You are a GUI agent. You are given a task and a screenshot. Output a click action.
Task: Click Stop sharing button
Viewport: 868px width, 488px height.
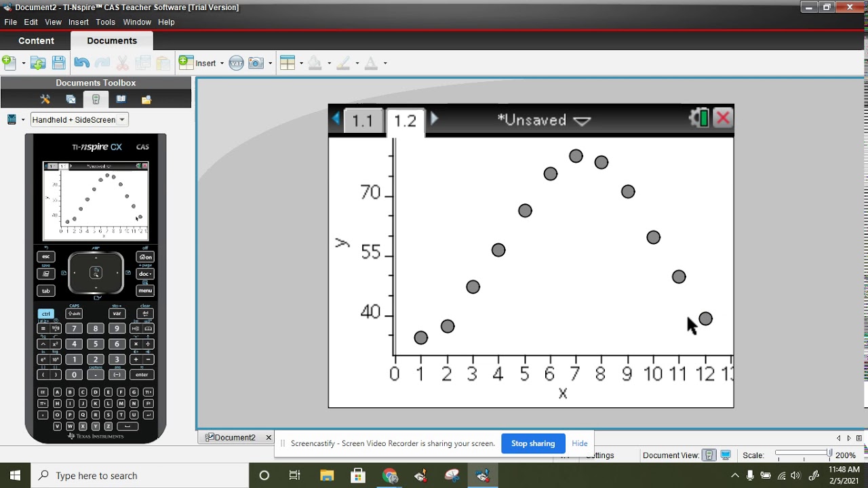pyautogui.click(x=533, y=443)
